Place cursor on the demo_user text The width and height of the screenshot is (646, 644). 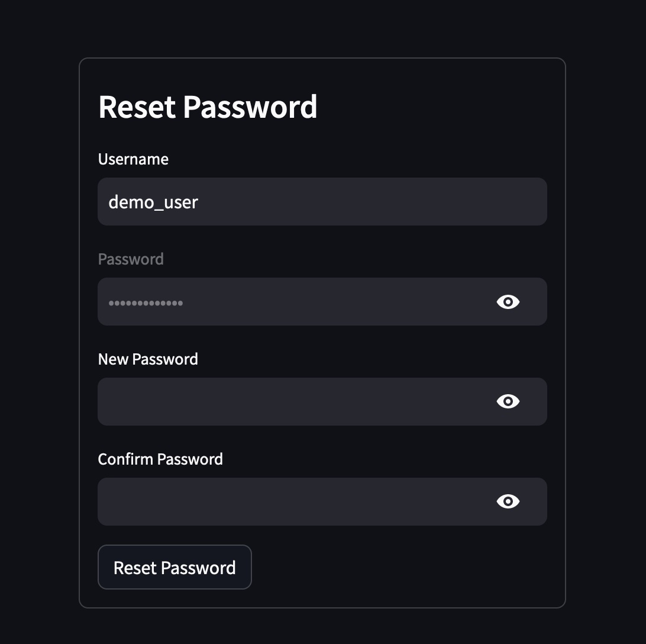tap(153, 202)
